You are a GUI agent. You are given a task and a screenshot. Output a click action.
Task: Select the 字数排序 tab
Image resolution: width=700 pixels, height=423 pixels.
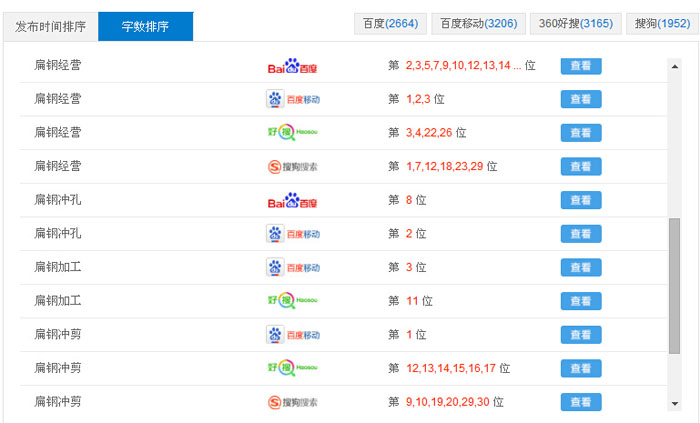[x=146, y=27]
